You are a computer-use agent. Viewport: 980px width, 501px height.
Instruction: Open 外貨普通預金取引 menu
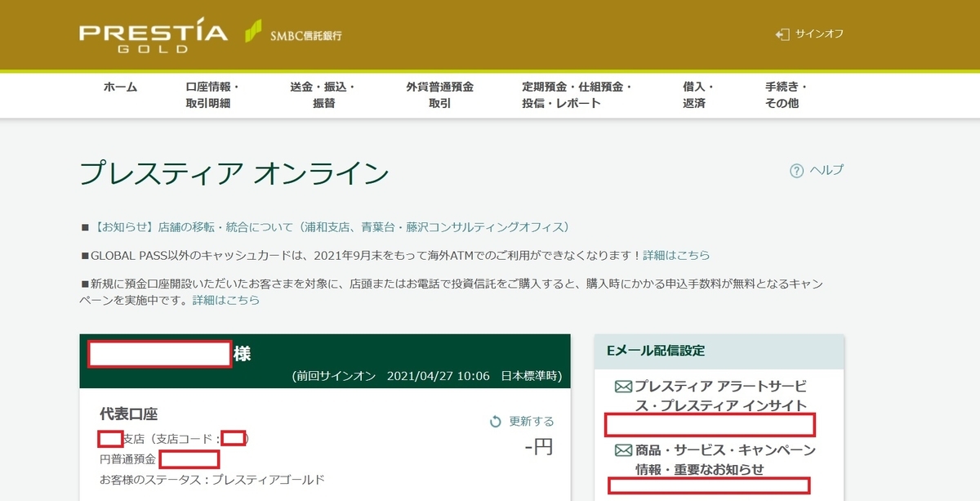pos(439,95)
